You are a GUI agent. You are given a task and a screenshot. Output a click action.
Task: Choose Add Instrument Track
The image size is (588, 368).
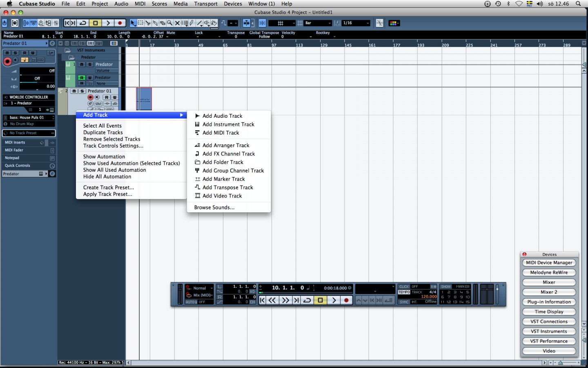[229, 124]
